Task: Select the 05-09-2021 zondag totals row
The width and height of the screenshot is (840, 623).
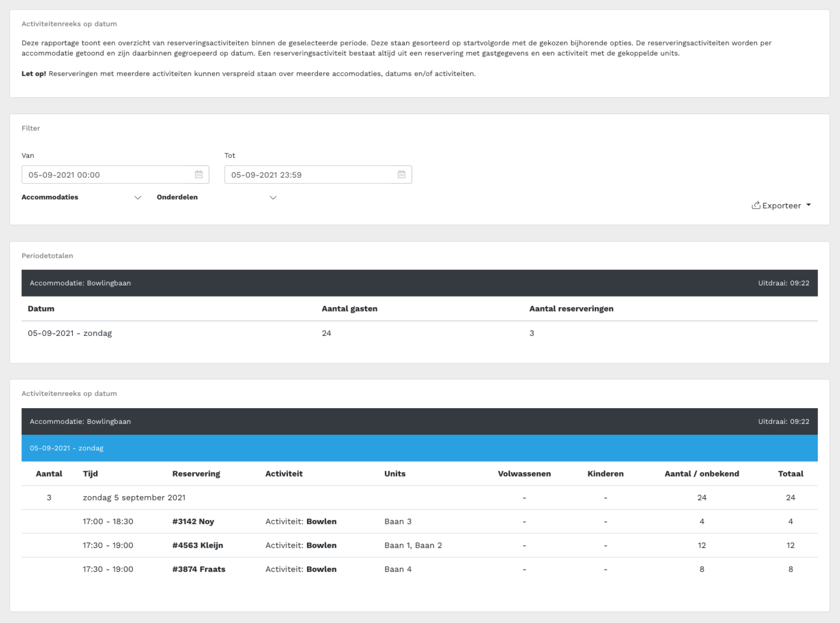Action: [x=70, y=333]
